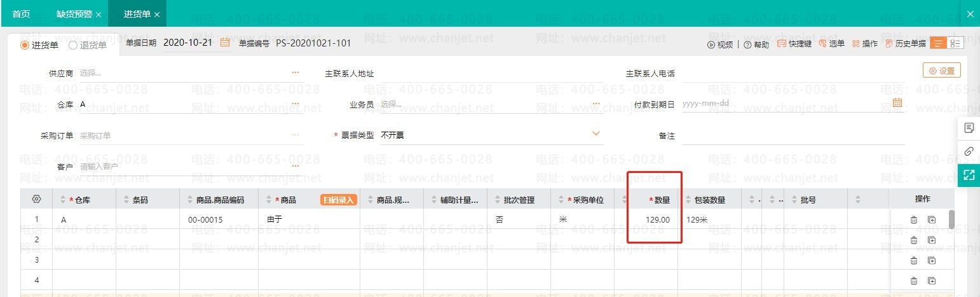Open table column settings gear
This screenshot has width=980, height=297.
click(36, 199)
